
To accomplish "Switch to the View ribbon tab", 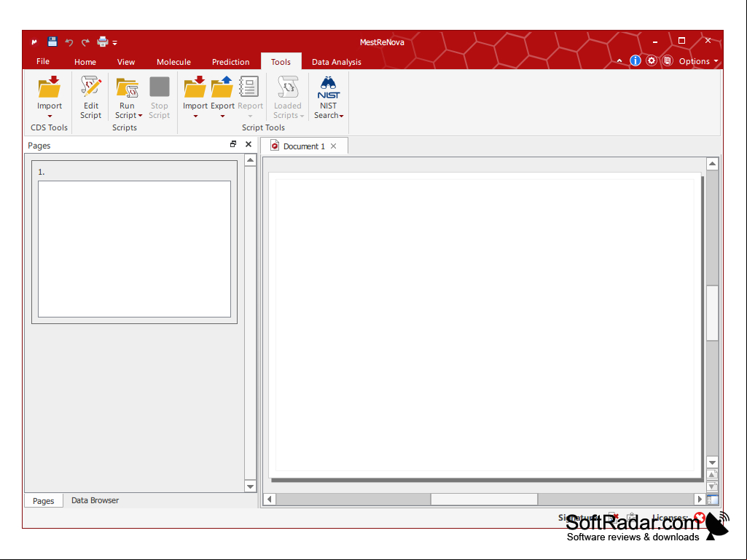I will tap(126, 62).
